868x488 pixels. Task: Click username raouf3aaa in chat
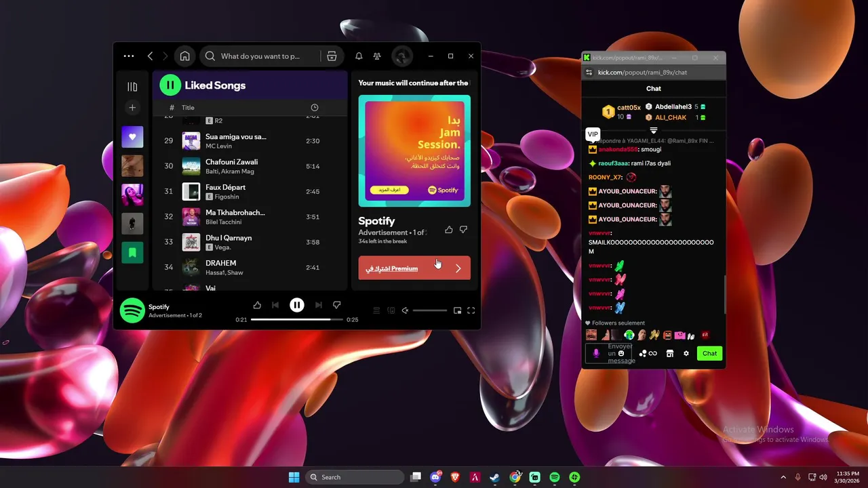click(x=614, y=163)
